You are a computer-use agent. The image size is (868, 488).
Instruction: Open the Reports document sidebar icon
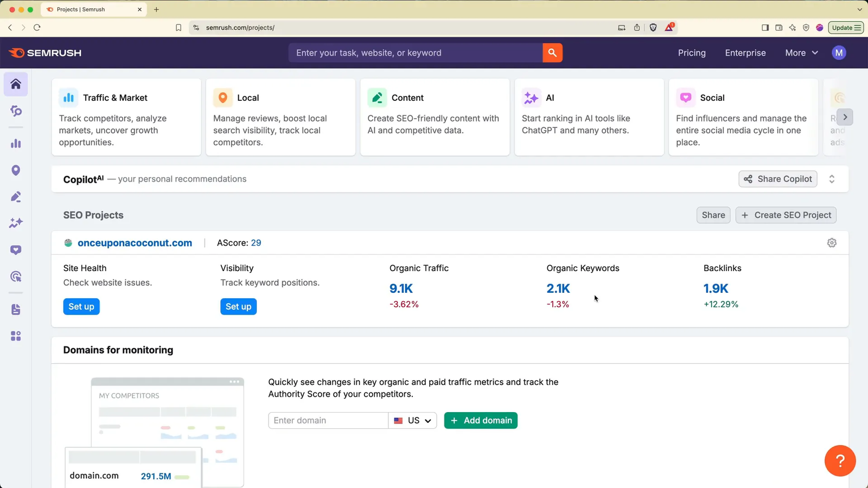tap(16, 310)
